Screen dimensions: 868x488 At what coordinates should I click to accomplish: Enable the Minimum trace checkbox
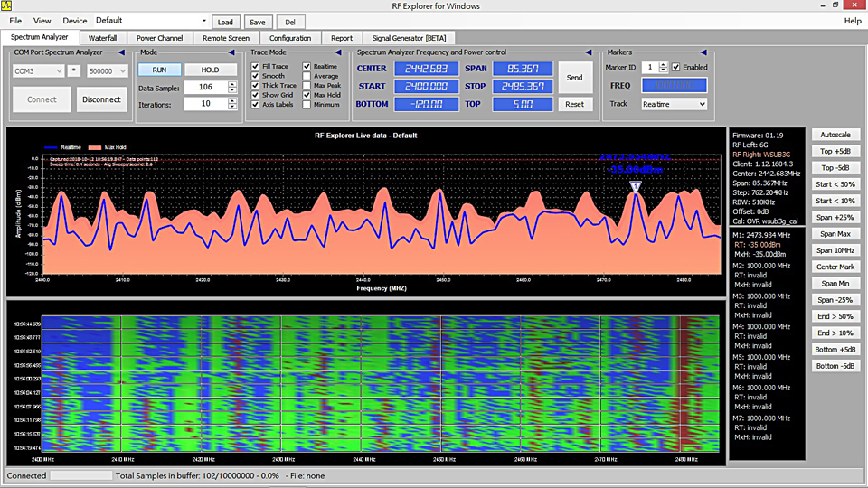(x=307, y=104)
